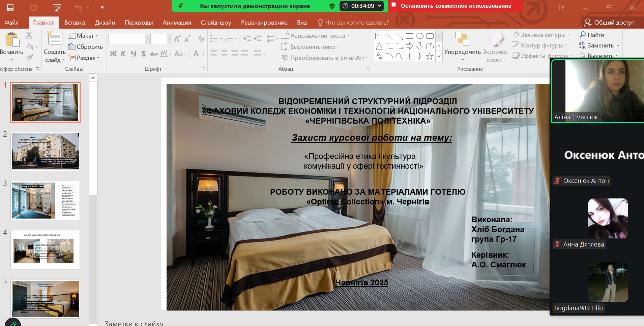Click the Save icon in quick access toolbar
This screenshot has width=644, height=326.
[x=10, y=7]
